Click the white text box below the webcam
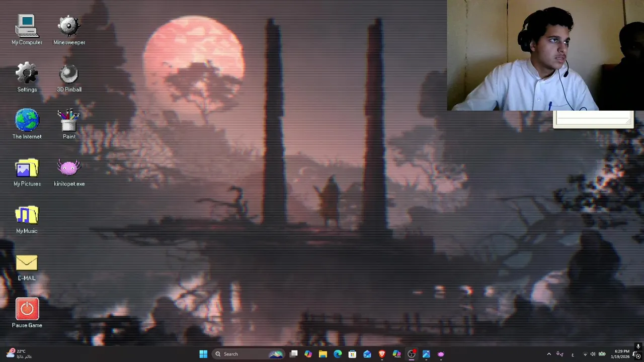Viewport: 644px width, 362px height. [593, 119]
